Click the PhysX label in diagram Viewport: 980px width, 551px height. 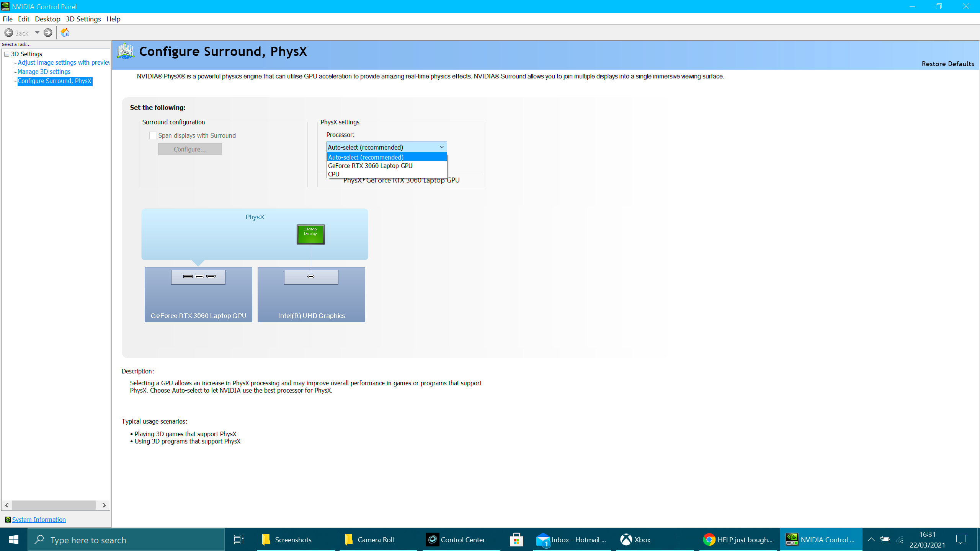pos(255,217)
